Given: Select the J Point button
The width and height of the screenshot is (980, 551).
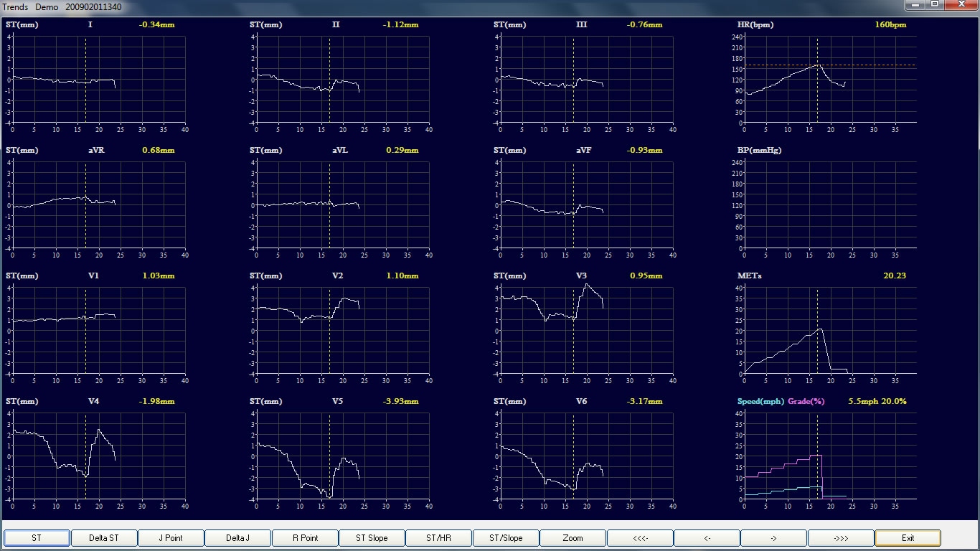Looking at the screenshot, I should [x=171, y=537].
